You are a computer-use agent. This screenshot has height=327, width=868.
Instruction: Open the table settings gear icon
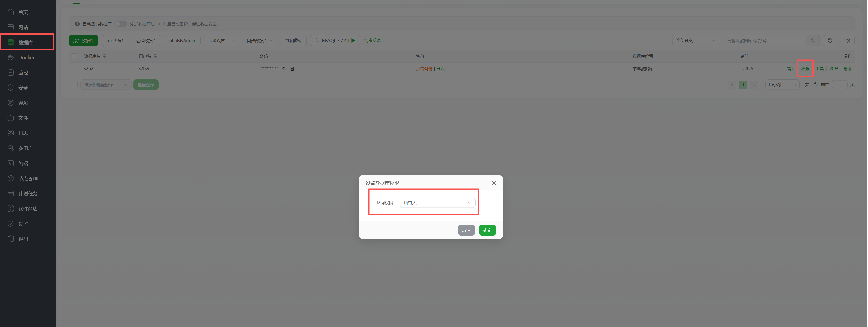pos(847,41)
